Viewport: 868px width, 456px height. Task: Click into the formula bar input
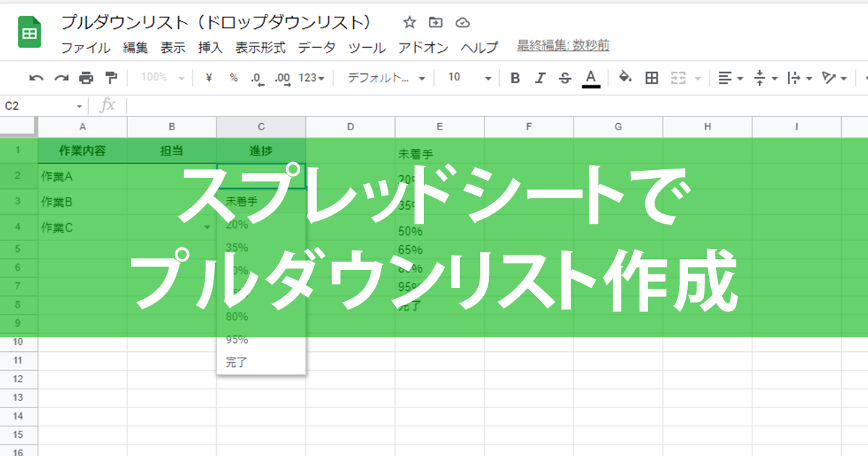click(498, 106)
